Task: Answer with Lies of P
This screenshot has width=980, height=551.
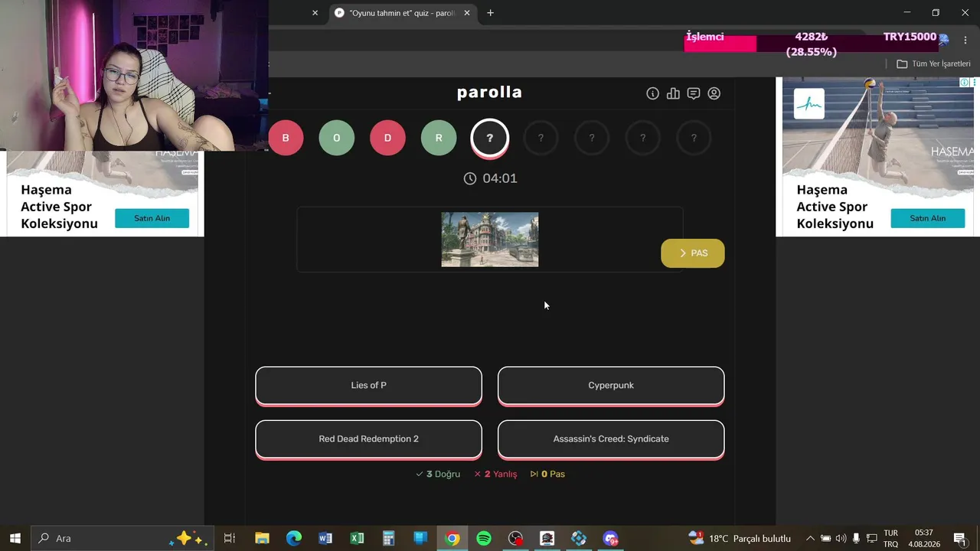Action: (369, 385)
